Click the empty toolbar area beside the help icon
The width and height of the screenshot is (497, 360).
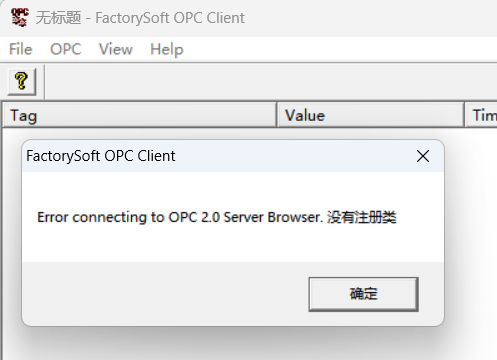coord(270,82)
